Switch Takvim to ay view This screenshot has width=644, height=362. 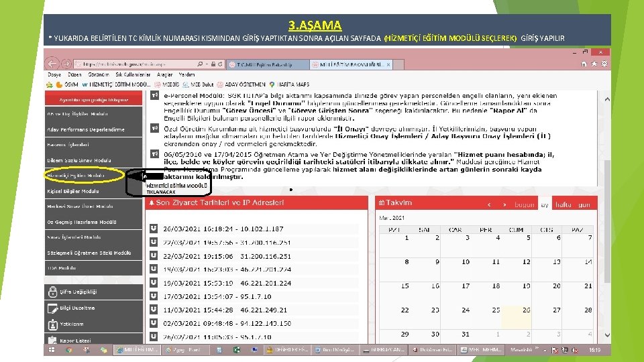click(545, 204)
